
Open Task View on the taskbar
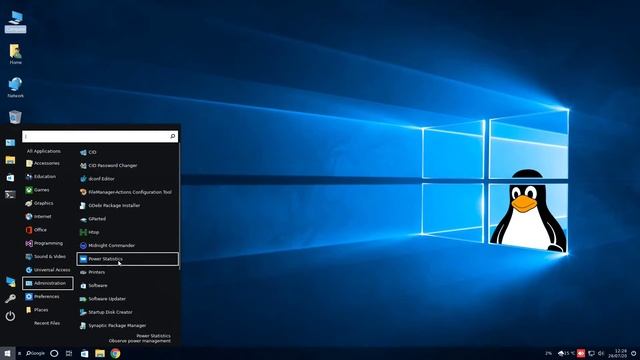[69, 353]
